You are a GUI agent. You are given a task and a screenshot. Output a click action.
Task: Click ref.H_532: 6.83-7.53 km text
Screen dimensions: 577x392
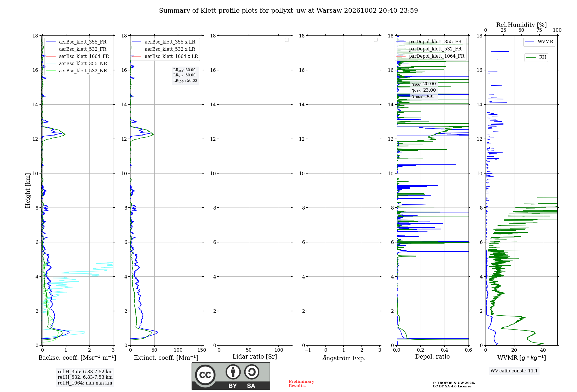click(x=85, y=377)
